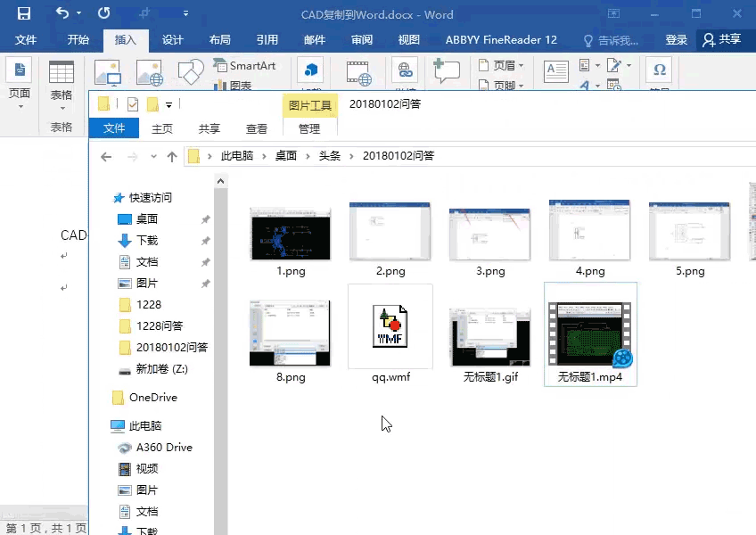
Task: Open the Shapes drawing tool
Action: coord(190,70)
